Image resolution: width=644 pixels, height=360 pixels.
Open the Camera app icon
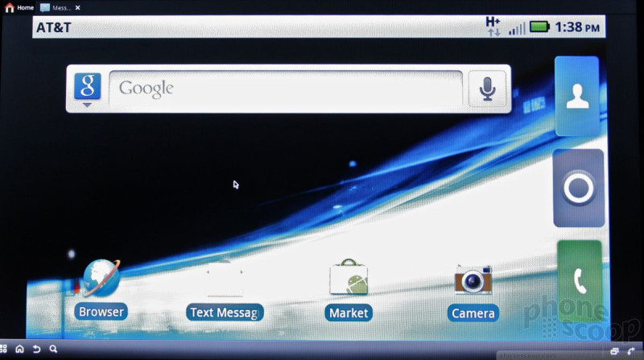coord(473,279)
